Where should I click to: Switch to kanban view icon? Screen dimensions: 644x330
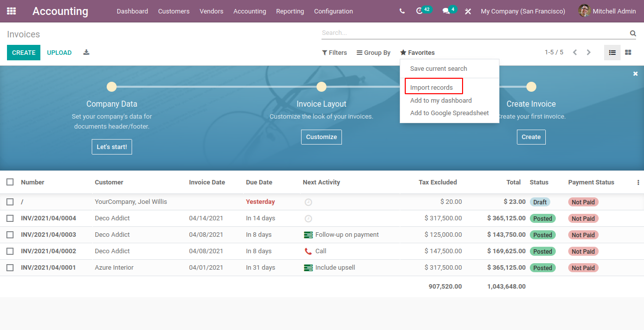point(628,52)
